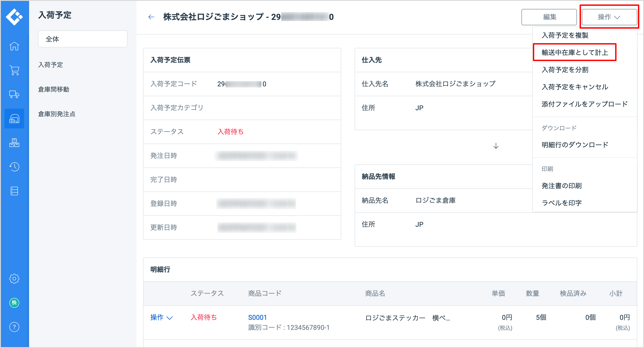
Task: Choose 添付ファイルをアップロード from menu
Action: [585, 104]
